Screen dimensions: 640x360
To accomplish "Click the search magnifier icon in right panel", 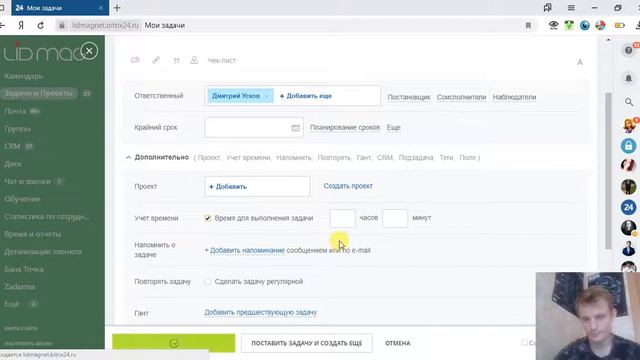I will [x=629, y=102].
